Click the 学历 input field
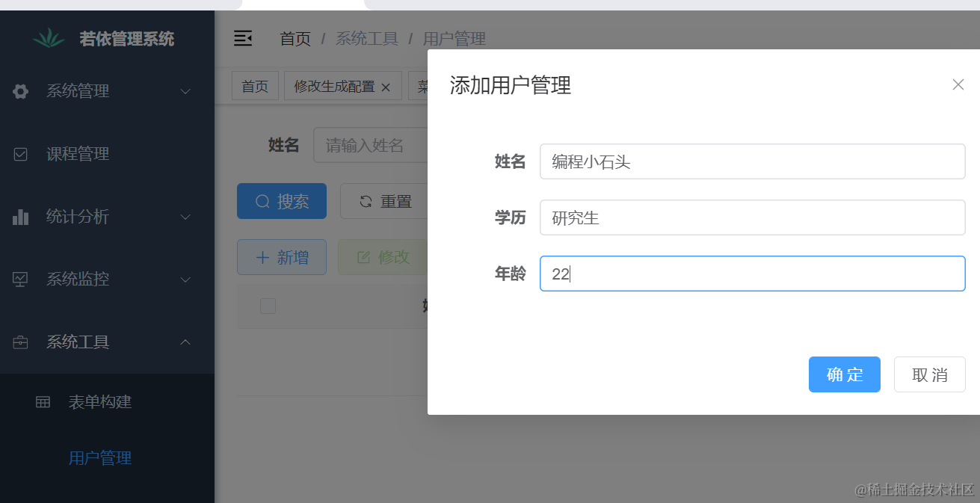The height and width of the screenshot is (503, 980). pos(752,217)
